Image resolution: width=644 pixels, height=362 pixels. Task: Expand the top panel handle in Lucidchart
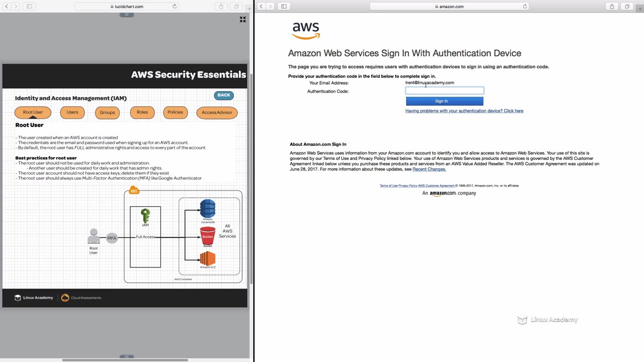tap(126, 15)
